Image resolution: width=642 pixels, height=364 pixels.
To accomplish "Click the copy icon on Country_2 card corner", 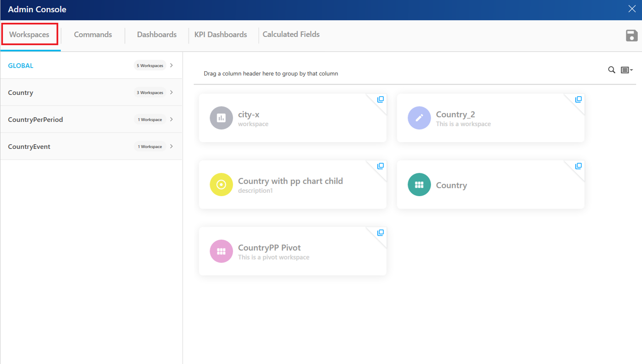I will click(x=577, y=99).
